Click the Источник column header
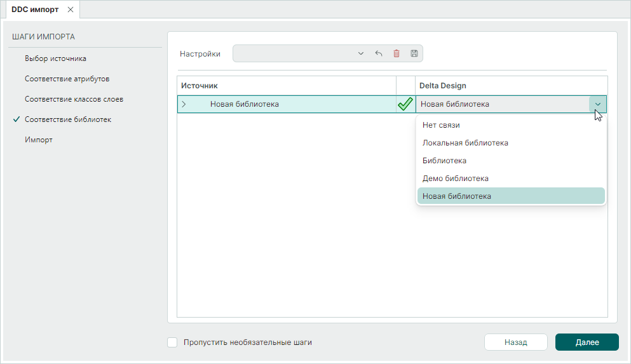 [x=200, y=85]
